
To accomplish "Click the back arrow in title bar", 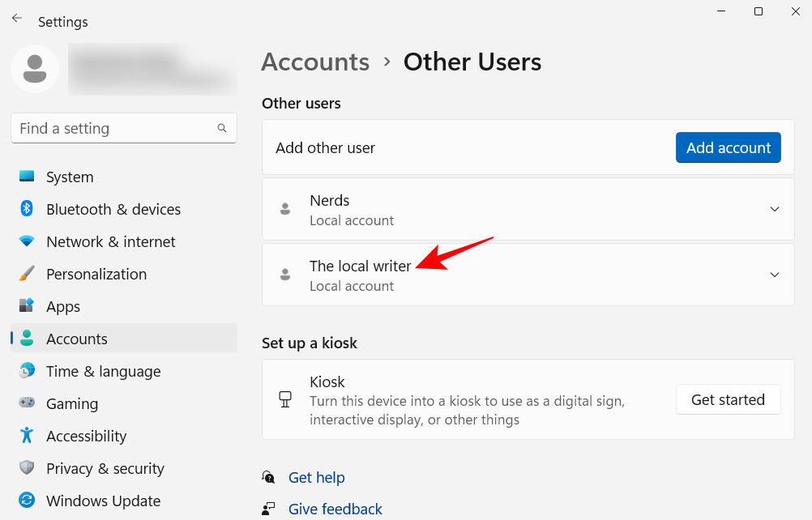I will (x=17, y=18).
